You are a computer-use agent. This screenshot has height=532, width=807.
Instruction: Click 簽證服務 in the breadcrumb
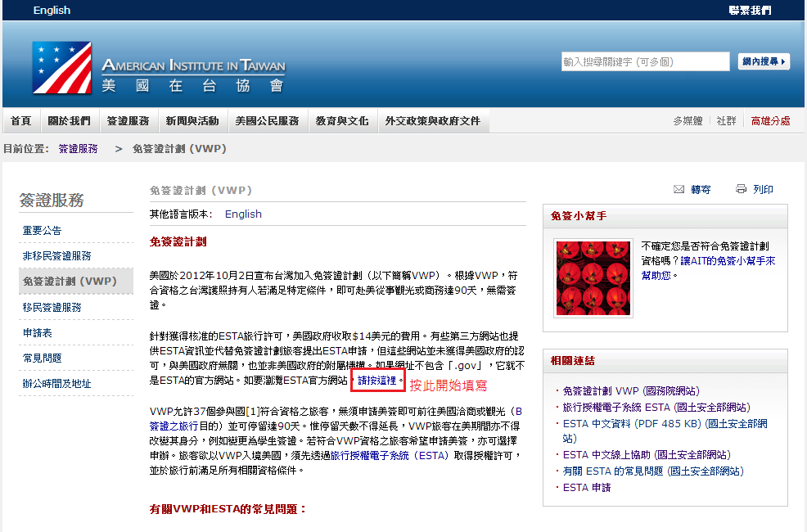point(79,149)
